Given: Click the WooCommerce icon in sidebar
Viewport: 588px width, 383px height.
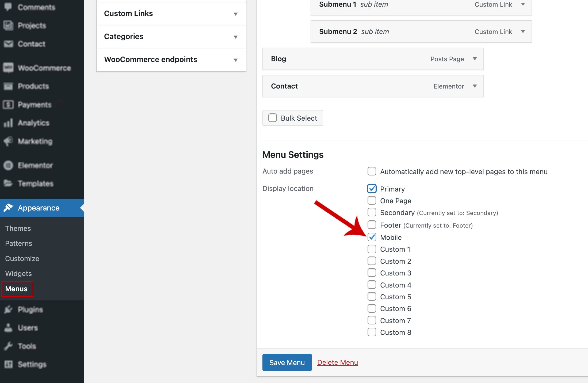Looking at the screenshot, I should pyautogui.click(x=8, y=68).
